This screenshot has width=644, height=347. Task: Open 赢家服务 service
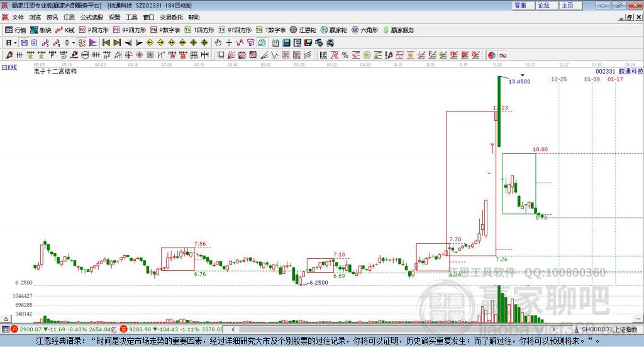tap(398, 30)
